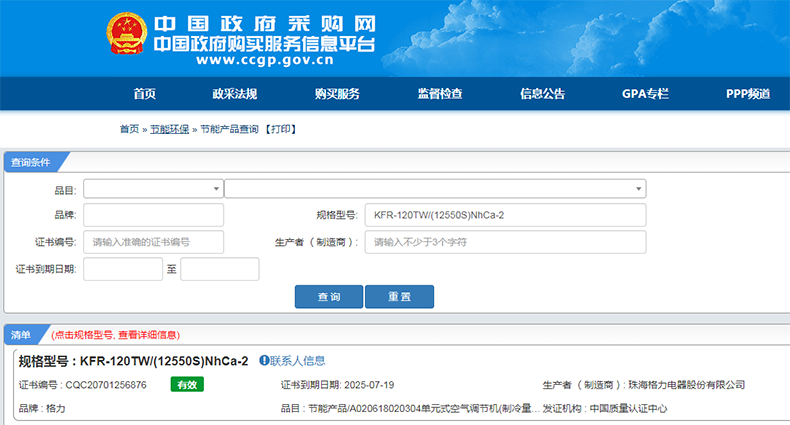
Task: Open the first 品目 dropdown
Action: (153, 189)
